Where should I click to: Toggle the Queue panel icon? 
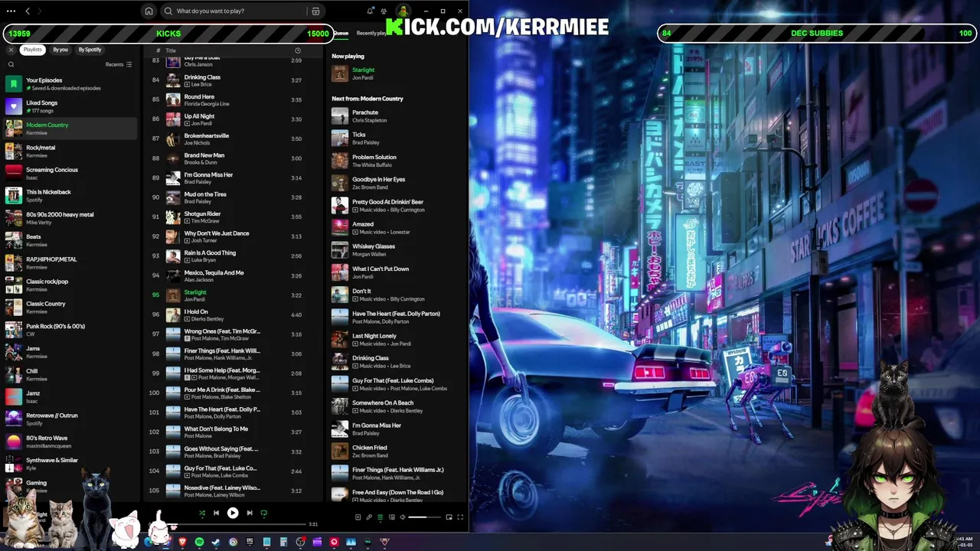pyautogui.click(x=380, y=517)
